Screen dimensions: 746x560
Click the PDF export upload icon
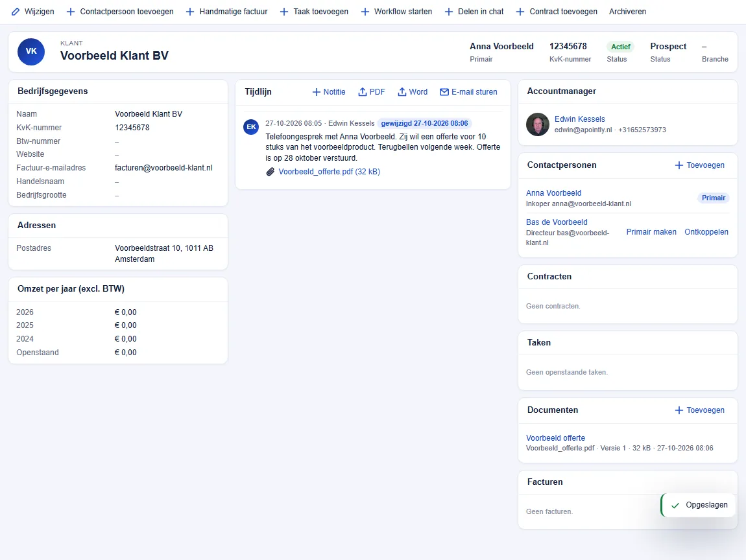coord(363,92)
